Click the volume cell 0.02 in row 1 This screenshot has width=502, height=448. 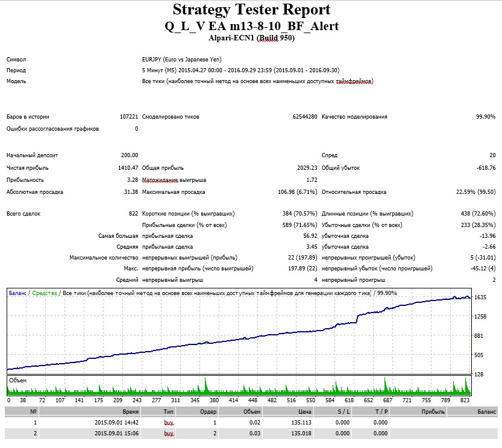255,422
